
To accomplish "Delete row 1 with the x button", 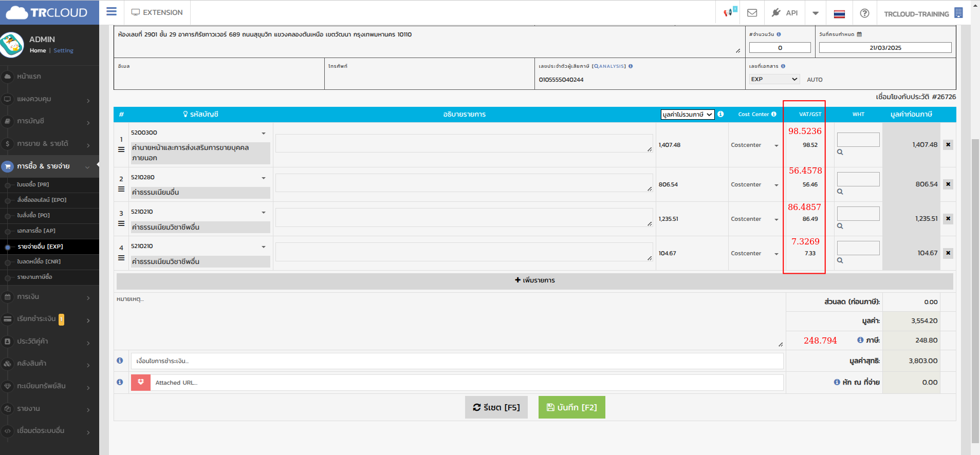I will point(948,145).
